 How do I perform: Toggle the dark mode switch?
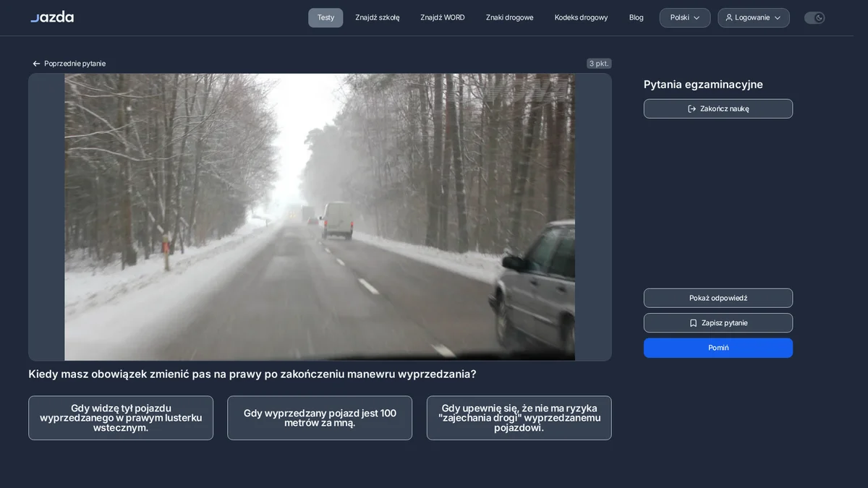(814, 17)
